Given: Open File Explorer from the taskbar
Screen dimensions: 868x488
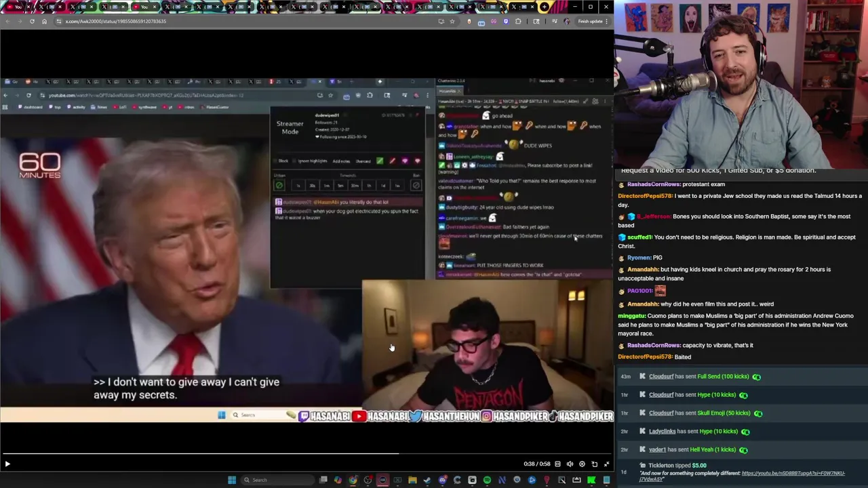Looking at the screenshot, I should [412, 480].
